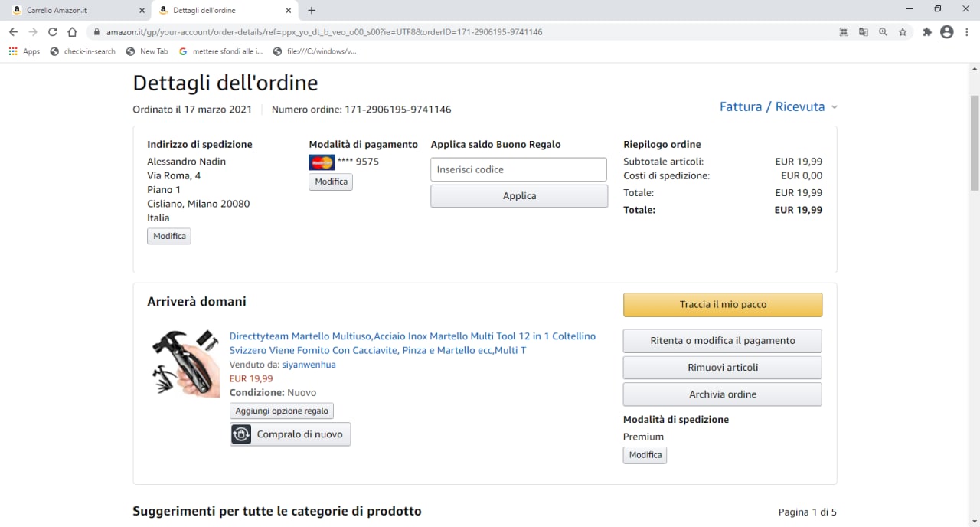The image size is (980, 527).
Task: Click the card ending '**** 9575' text
Action: click(x=358, y=162)
